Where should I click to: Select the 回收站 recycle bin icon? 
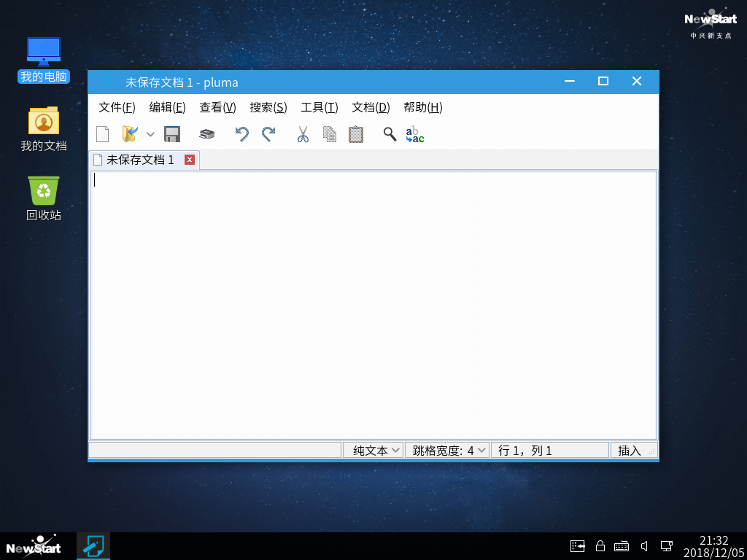pos(43,198)
